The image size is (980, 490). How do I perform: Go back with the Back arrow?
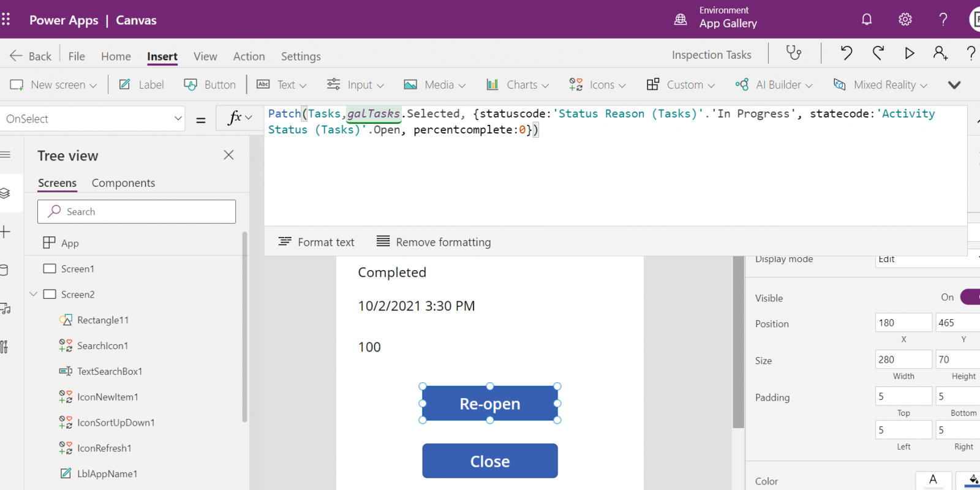pyautogui.click(x=31, y=56)
